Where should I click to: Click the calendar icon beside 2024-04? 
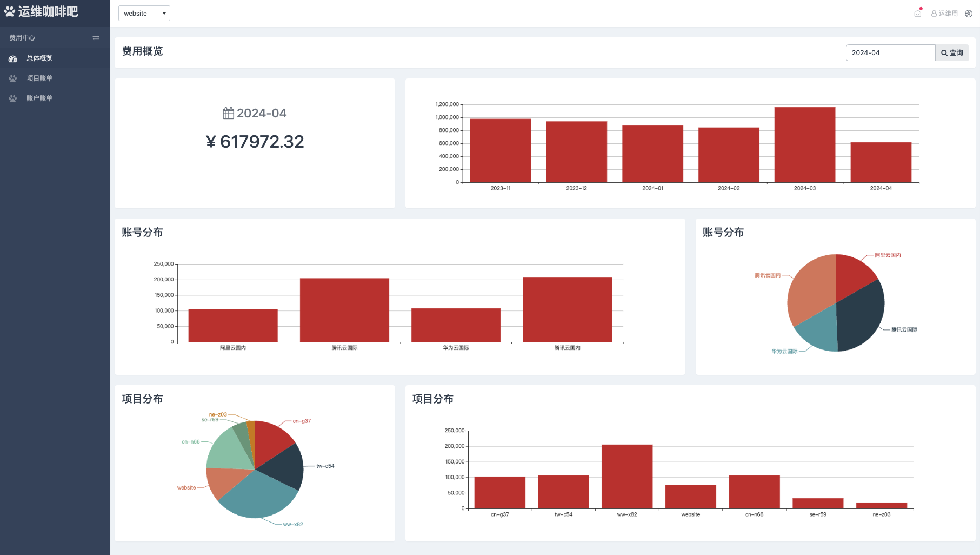(228, 113)
